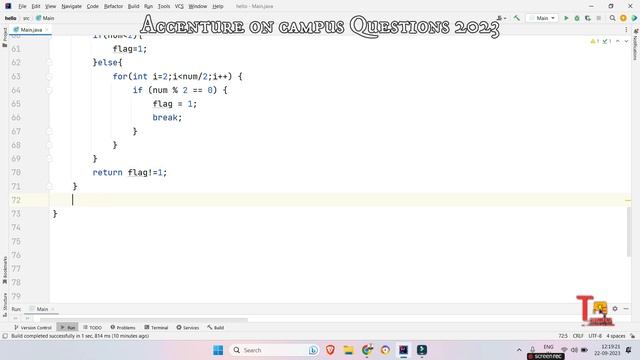Hide the Run panel with minimize dash
Viewport: 640px width, 360px height.
click(627, 309)
